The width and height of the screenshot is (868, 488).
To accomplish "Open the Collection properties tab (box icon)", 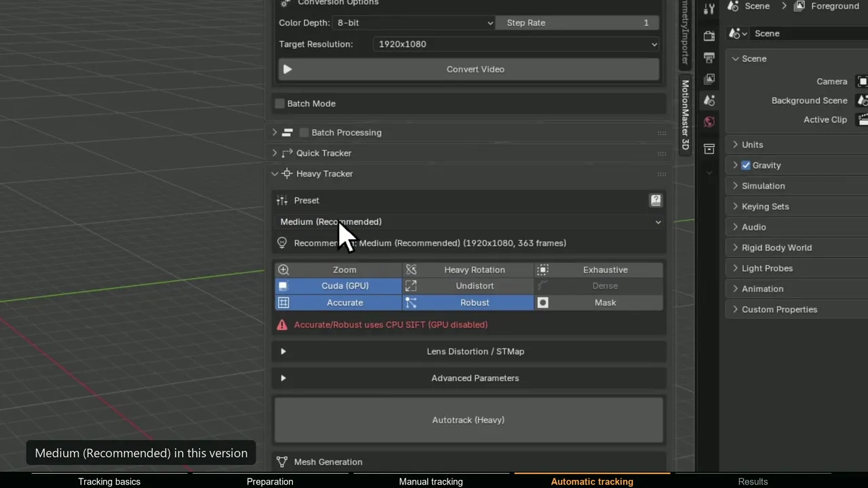I will point(709,148).
